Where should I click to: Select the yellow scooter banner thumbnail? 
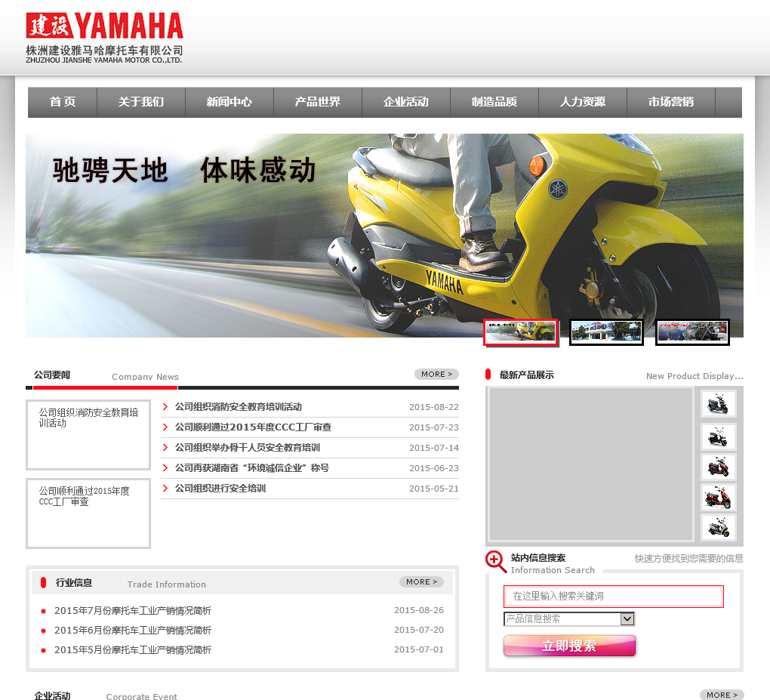click(521, 332)
